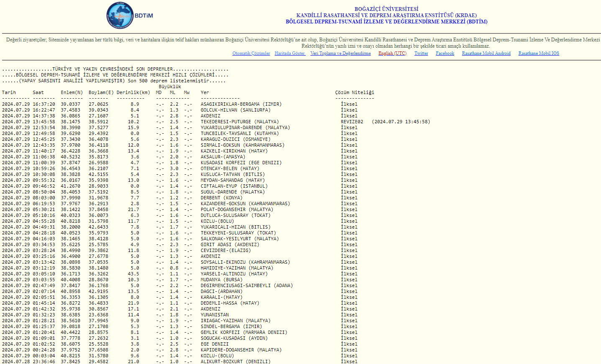Select DEDEMLI-HASSA (HATAY) location
The image size is (601, 364).
pyautogui.click(x=230, y=303)
